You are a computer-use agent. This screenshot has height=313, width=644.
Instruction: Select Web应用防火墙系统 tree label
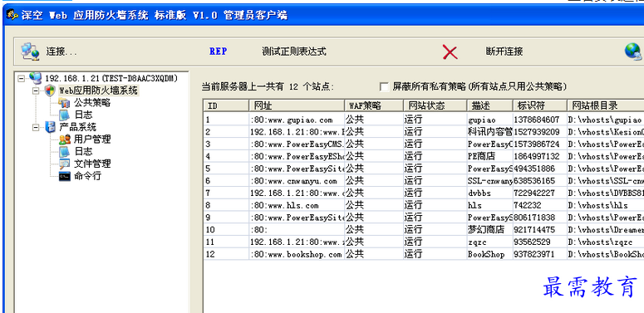[98, 90]
